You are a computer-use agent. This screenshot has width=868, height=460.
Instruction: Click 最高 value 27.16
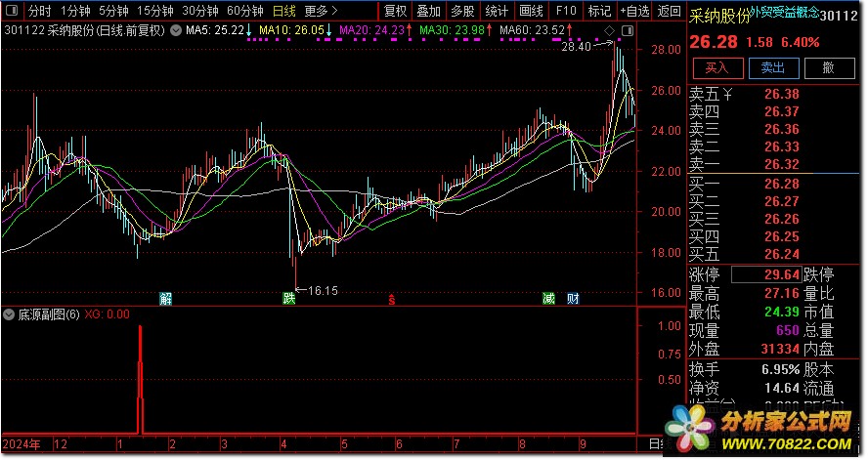782,294
